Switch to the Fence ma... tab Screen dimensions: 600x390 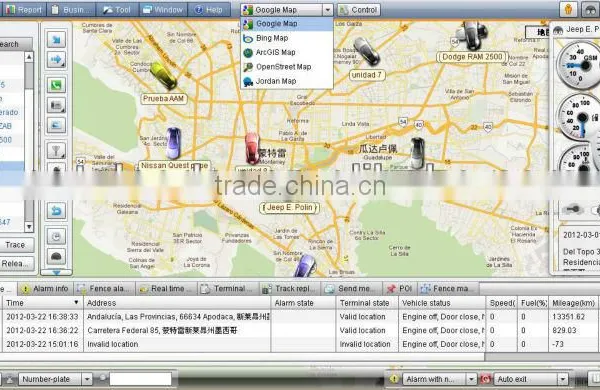pyautogui.click(x=448, y=289)
